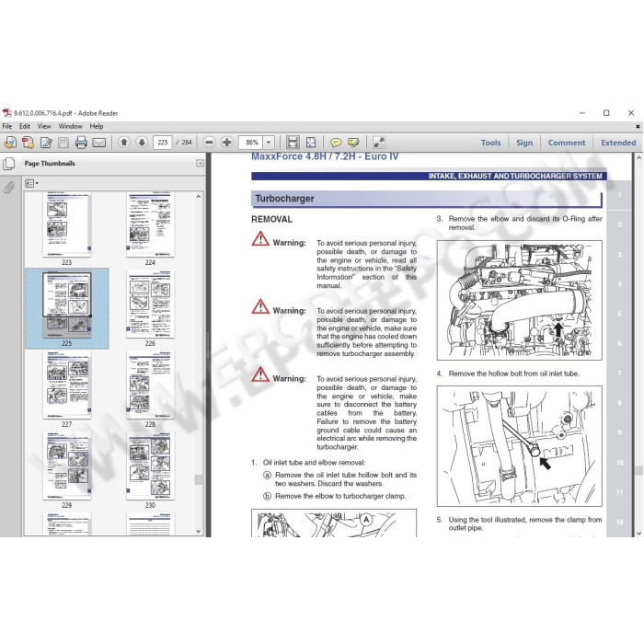
Task: Click the document vertical scrollbar thumb
Action: (x=638, y=471)
